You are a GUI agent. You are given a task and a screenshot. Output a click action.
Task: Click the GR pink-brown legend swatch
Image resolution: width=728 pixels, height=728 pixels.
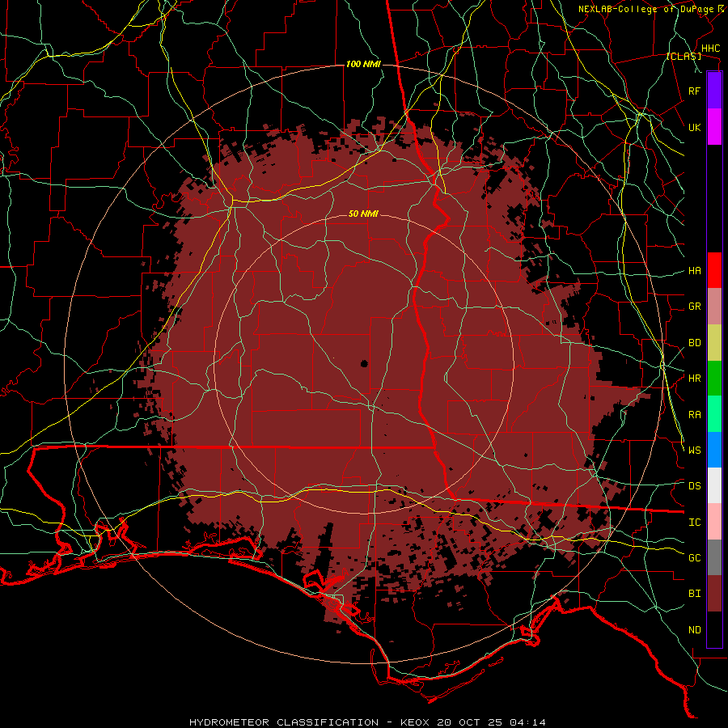click(714, 307)
